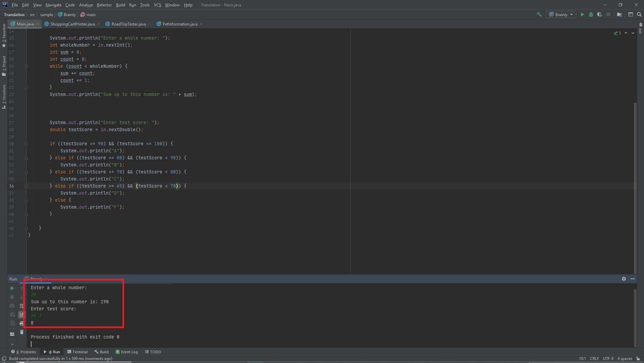Toggle the Structure tool window stripe button
Image resolution: width=644 pixels, height=363 pixels.
[x=4, y=96]
